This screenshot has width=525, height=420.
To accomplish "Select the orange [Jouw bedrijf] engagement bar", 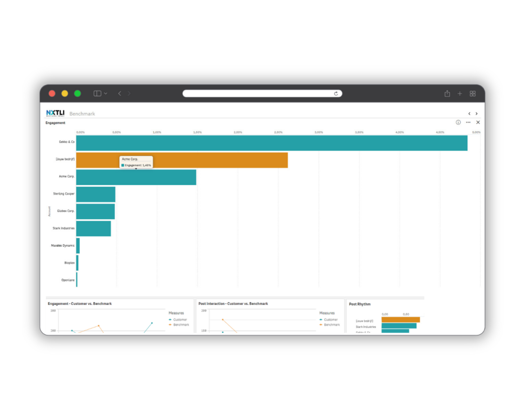I will click(x=181, y=160).
